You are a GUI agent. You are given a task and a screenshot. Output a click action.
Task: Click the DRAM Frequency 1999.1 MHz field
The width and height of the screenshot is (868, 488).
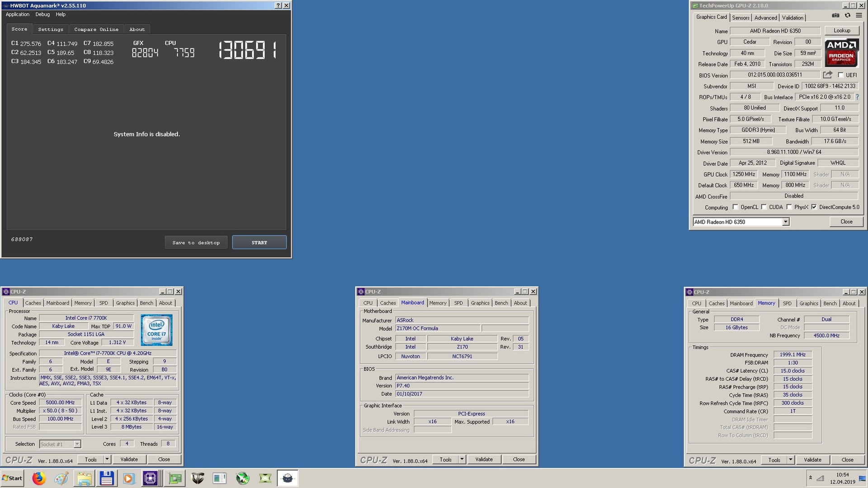coord(793,355)
